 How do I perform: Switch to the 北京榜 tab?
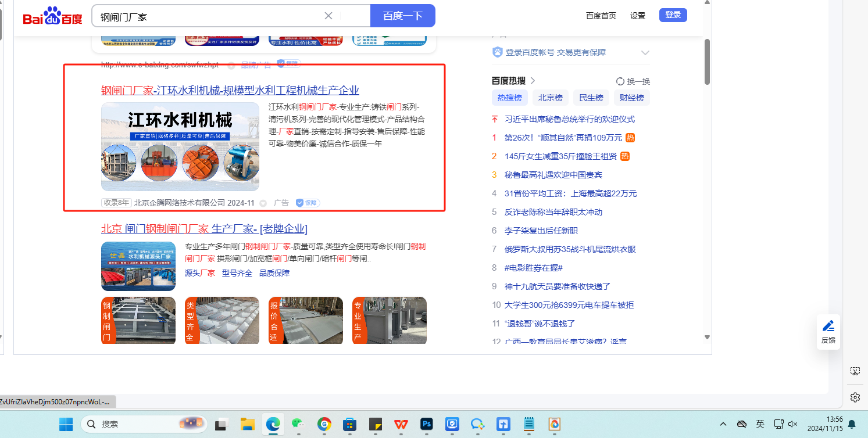550,98
